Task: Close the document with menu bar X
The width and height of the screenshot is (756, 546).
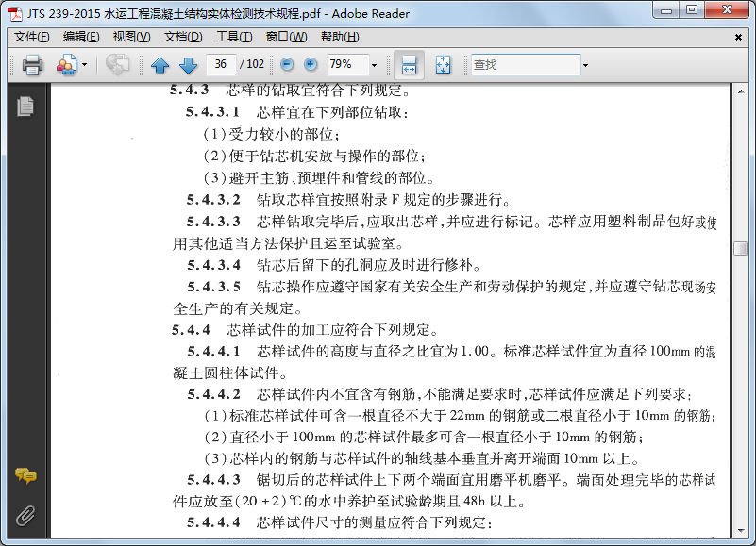Action: tap(738, 37)
